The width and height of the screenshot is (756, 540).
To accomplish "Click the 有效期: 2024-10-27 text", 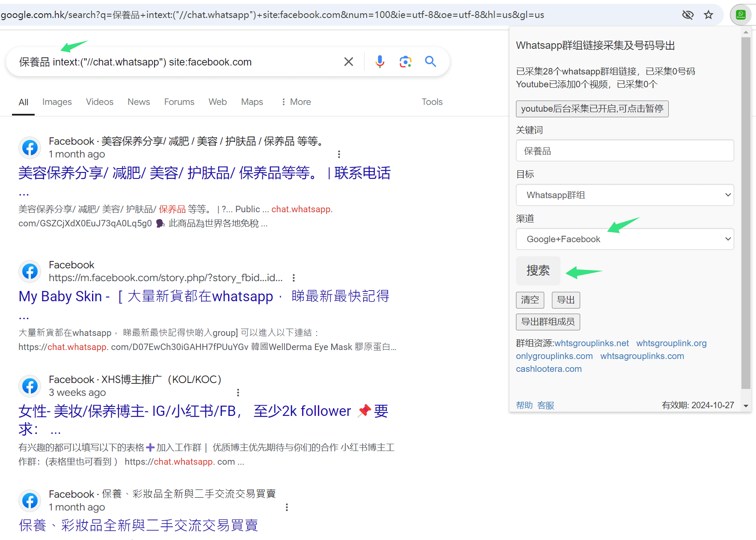I will coord(698,405).
